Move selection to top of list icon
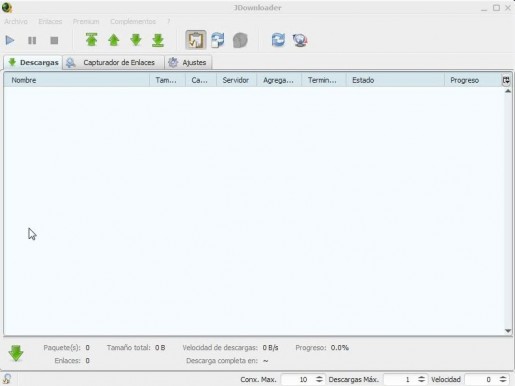Viewport: 515px width, 386px height. click(91, 40)
